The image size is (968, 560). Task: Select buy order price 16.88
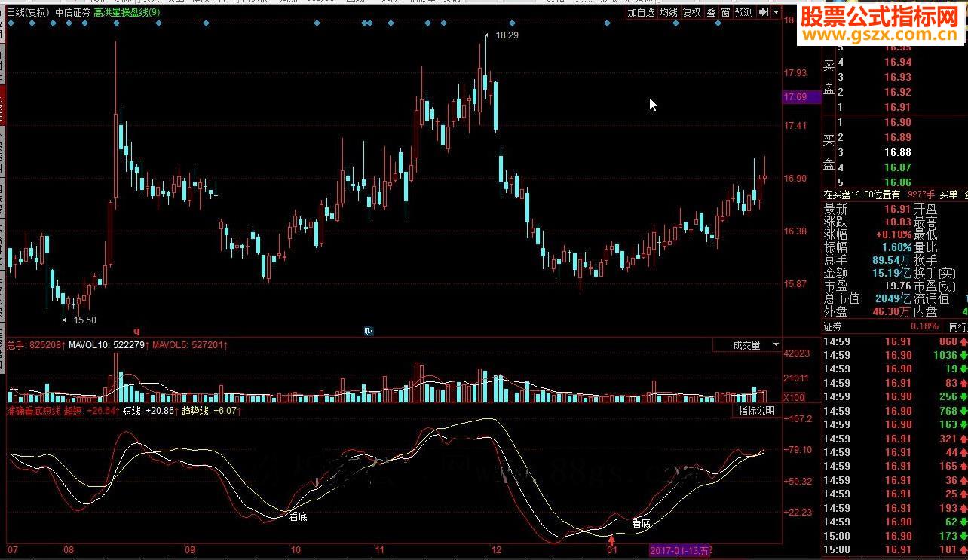(898, 153)
